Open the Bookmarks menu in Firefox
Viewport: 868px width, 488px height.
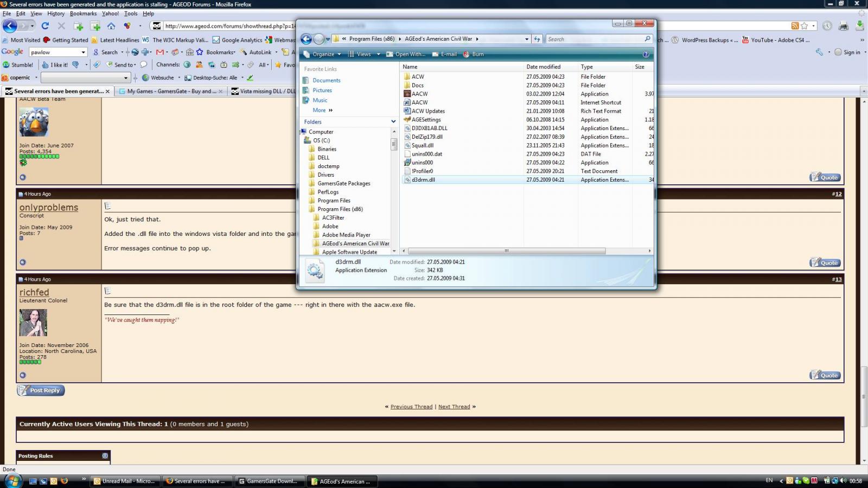tap(83, 14)
